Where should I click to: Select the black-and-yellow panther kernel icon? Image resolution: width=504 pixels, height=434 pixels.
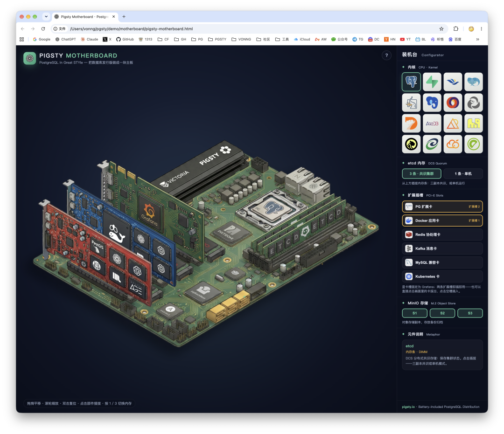tap(411, 144)
